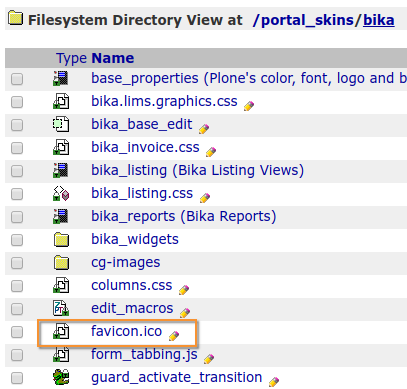Click pencil edit icon next to bika_invoice.css
The image size is (407, 389).
point(211,152)
